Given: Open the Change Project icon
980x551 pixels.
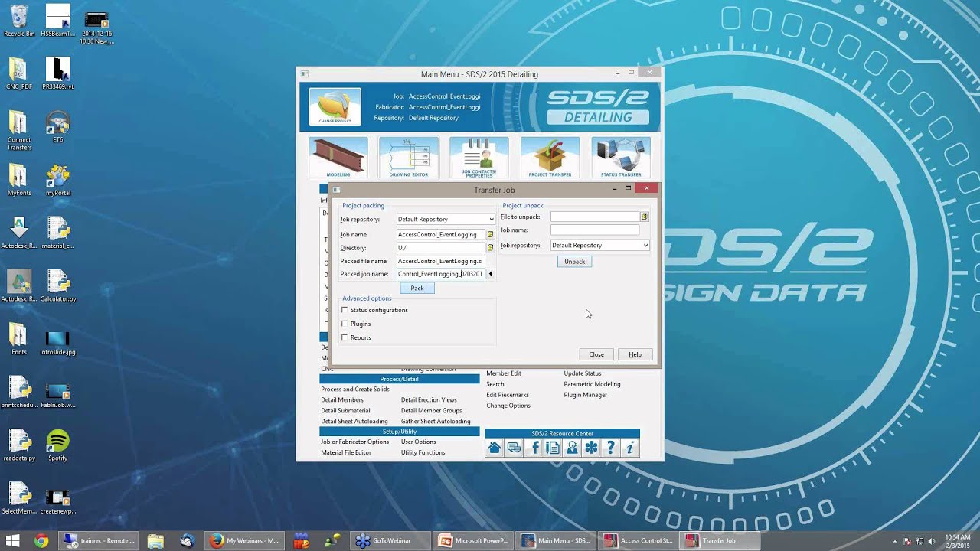Looking at the screenshot, I should [x=335, y=106].
